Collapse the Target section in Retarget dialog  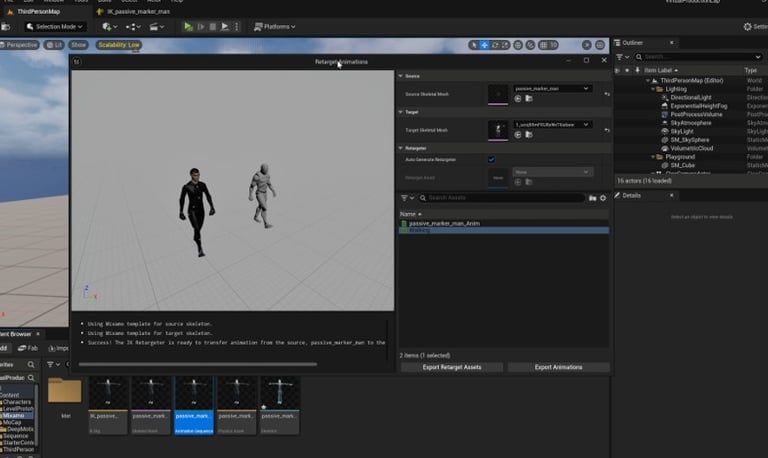(x=401, y=112)
